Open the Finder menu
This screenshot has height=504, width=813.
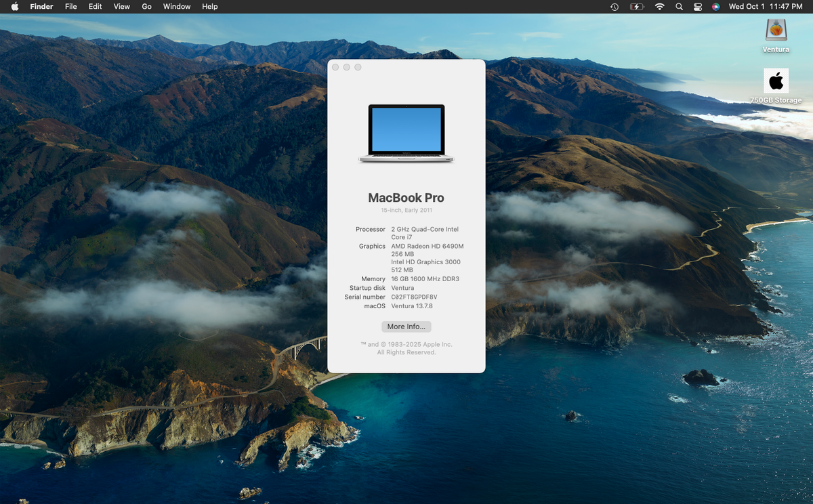click(42, 6)
